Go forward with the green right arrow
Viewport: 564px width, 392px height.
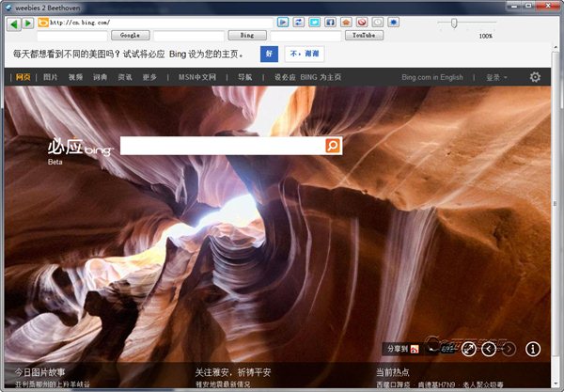pyautogui.click(x=27, y=24)
